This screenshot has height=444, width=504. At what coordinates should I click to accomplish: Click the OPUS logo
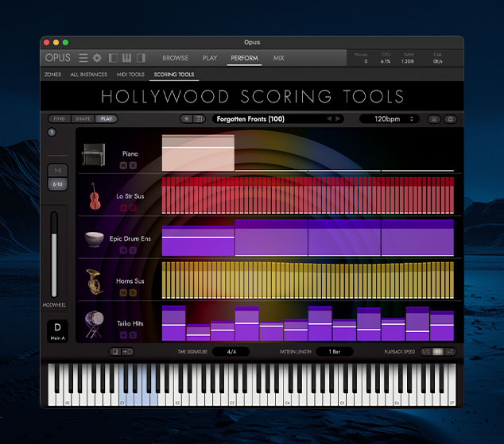pos(57,58)
